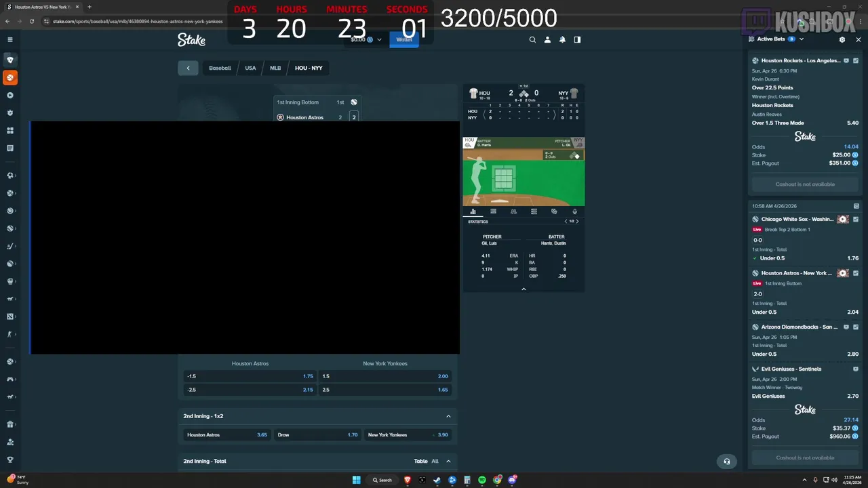Open Spotify from the taskbar

482,480
